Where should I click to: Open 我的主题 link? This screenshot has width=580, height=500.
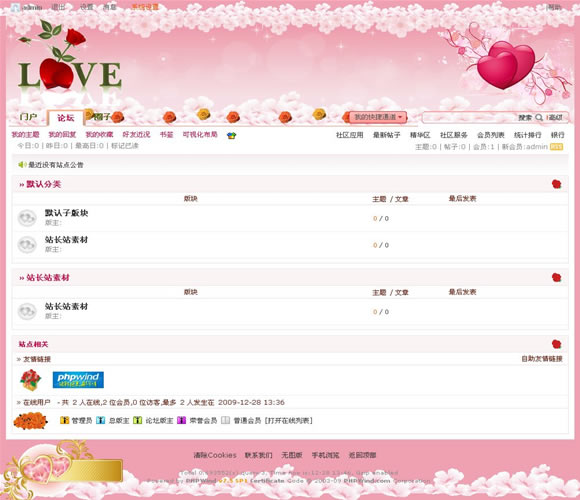pos(25,135)
